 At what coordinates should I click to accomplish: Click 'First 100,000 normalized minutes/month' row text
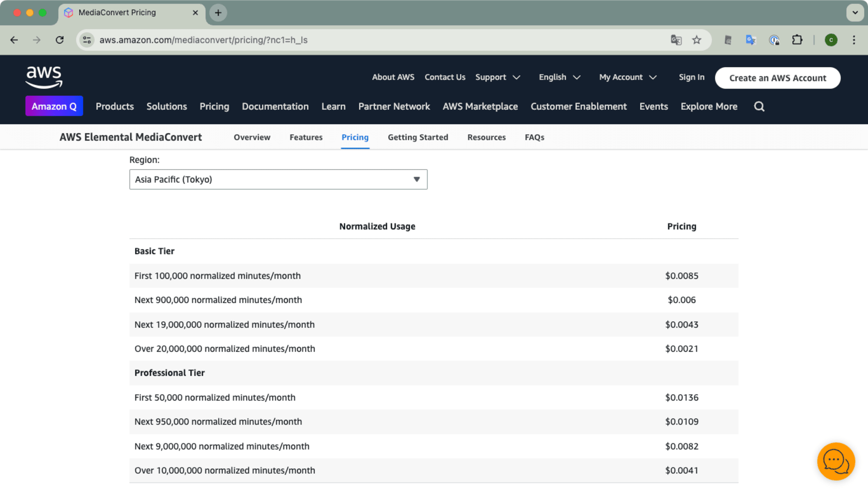coord(217,276)
